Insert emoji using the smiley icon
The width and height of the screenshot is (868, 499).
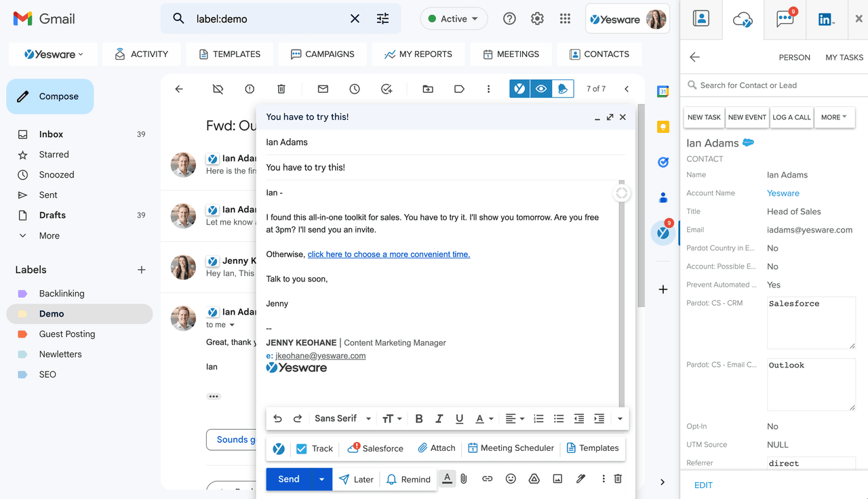[x=511, y=479]
